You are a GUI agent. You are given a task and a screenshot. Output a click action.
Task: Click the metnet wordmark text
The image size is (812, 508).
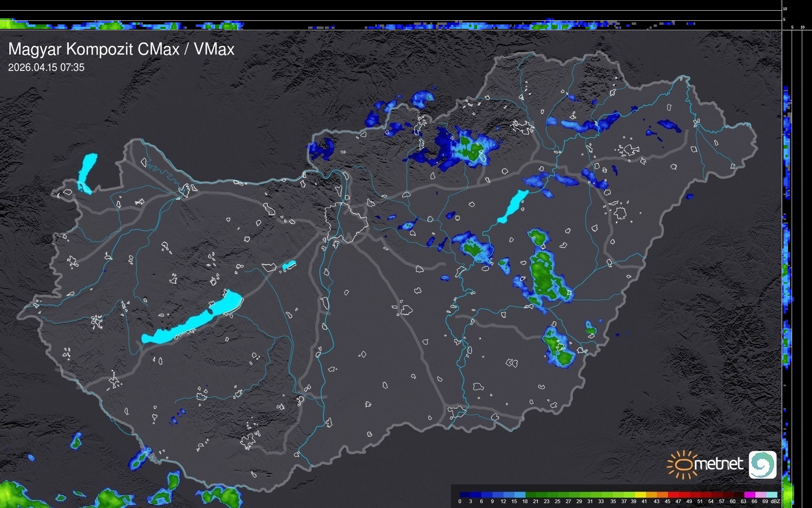(x=718, y=464)
